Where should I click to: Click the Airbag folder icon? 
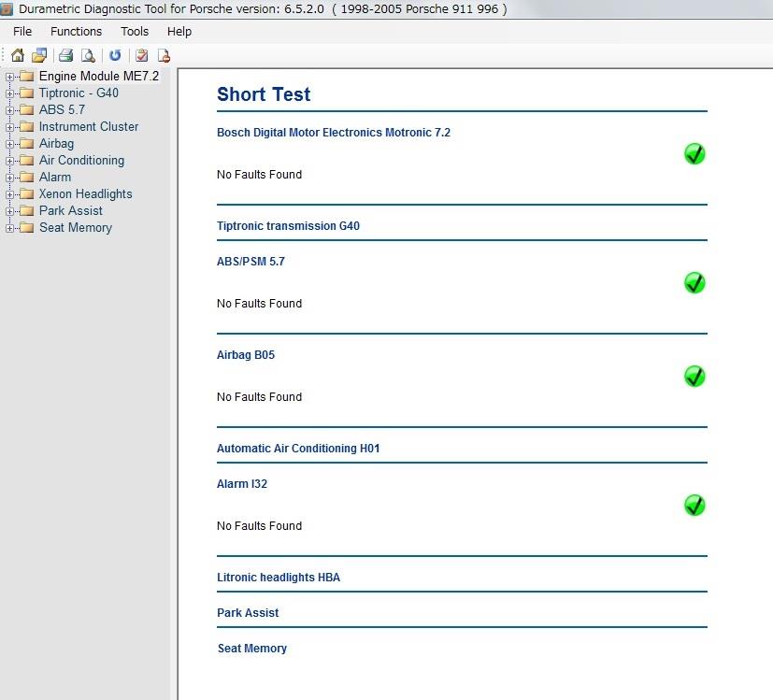26,143
